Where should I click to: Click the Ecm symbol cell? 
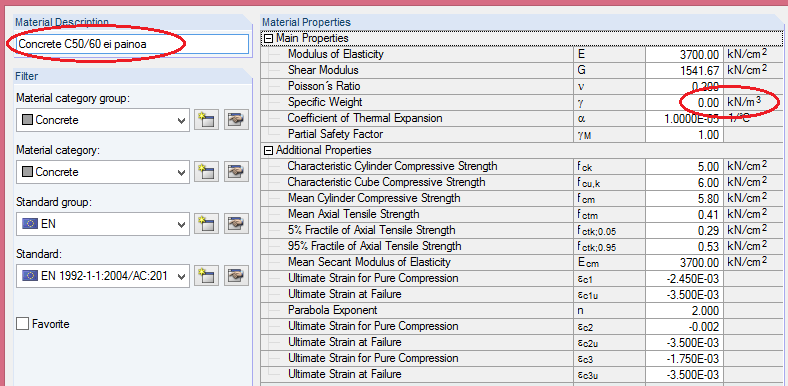(x=610, y=263)
